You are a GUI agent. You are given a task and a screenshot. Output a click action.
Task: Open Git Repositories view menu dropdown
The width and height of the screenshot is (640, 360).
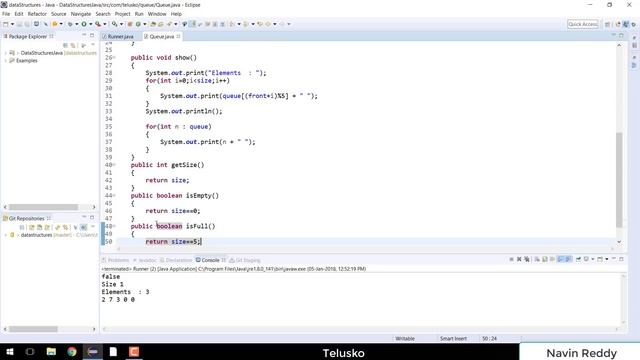pos(93,227)
